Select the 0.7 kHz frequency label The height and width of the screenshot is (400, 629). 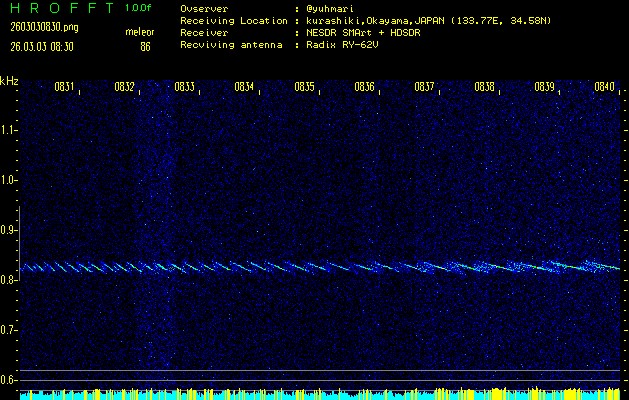pos(9,330)
